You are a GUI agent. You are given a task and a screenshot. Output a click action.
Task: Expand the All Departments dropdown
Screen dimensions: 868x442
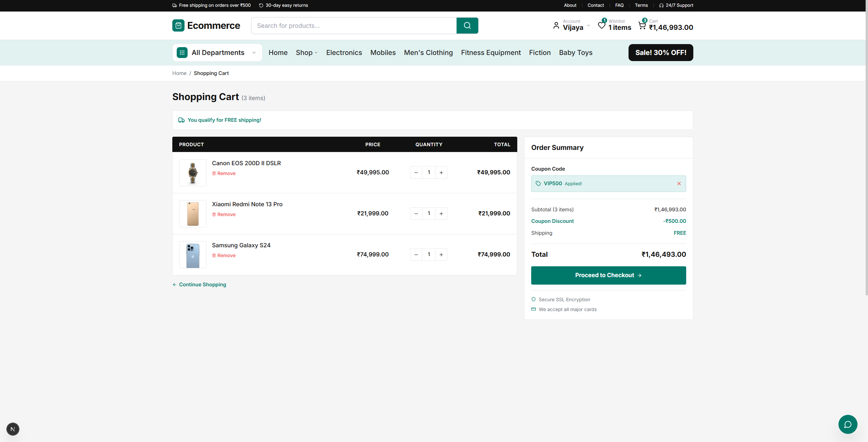click(x=254, y=53)
